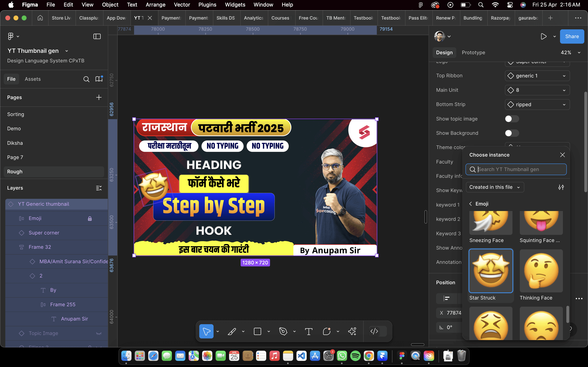Switch to the Prototype tab
This screenshot has width=588, height=367.
(x=473, y=52)
